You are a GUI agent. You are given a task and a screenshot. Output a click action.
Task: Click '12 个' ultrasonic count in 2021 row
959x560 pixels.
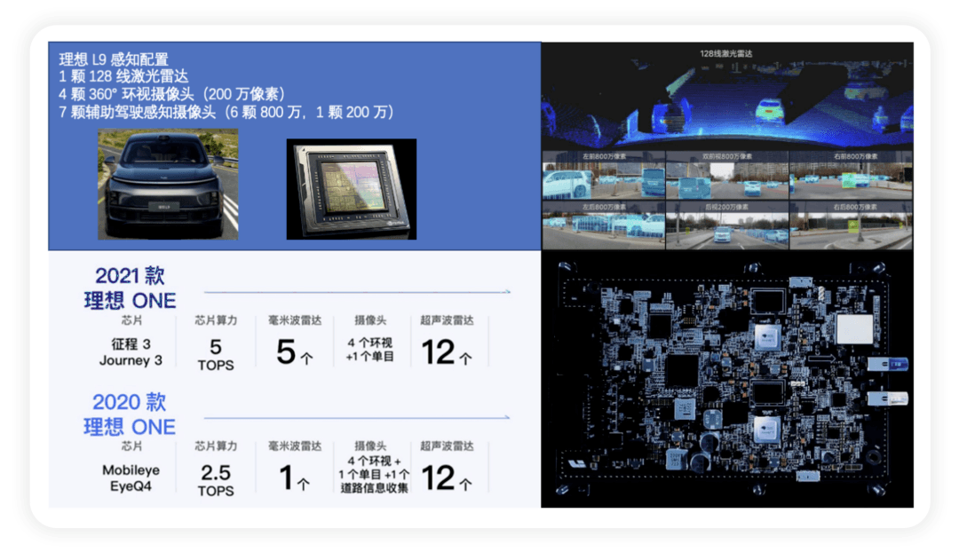[x=447, y=352]
